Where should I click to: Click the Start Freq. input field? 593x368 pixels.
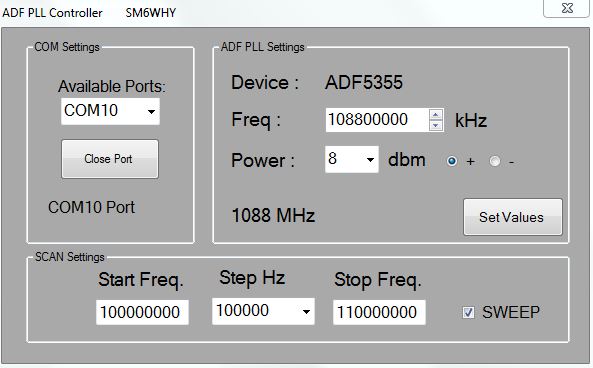click(x=142, y=312)
